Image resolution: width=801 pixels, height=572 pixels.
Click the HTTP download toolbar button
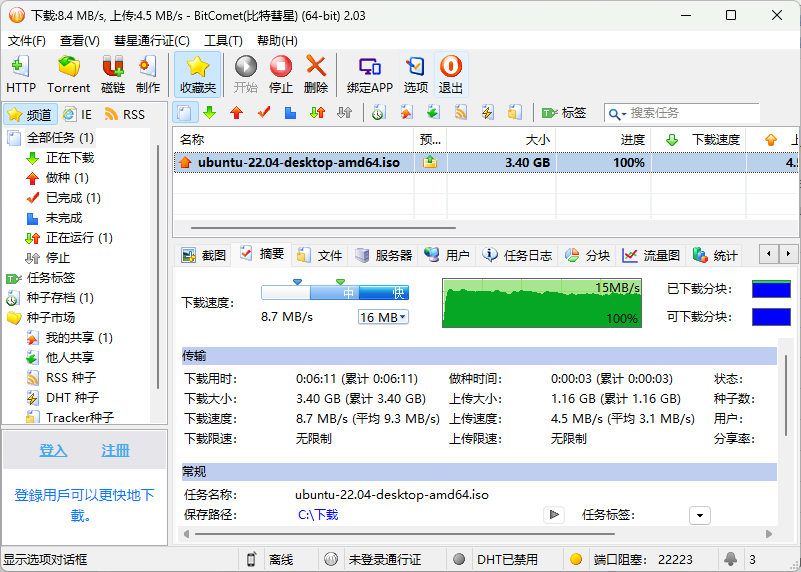pos(21,75)
